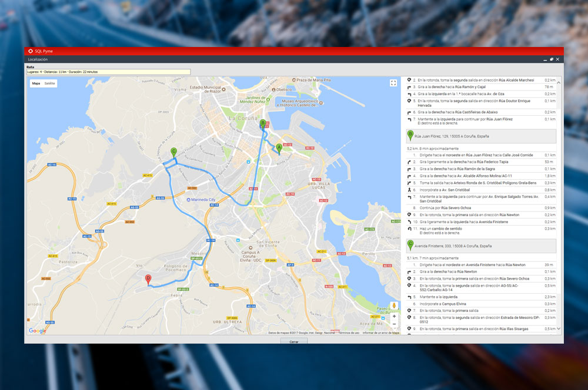Click the route summary info field
588x390 pixels.
click(x=108, y=72)
